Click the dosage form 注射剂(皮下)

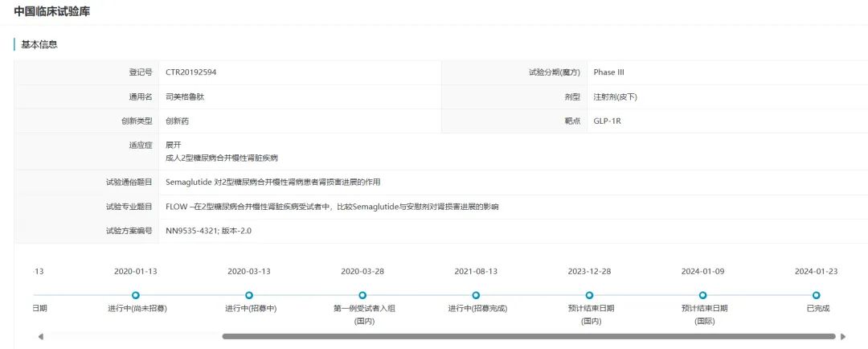click(616, 96)
